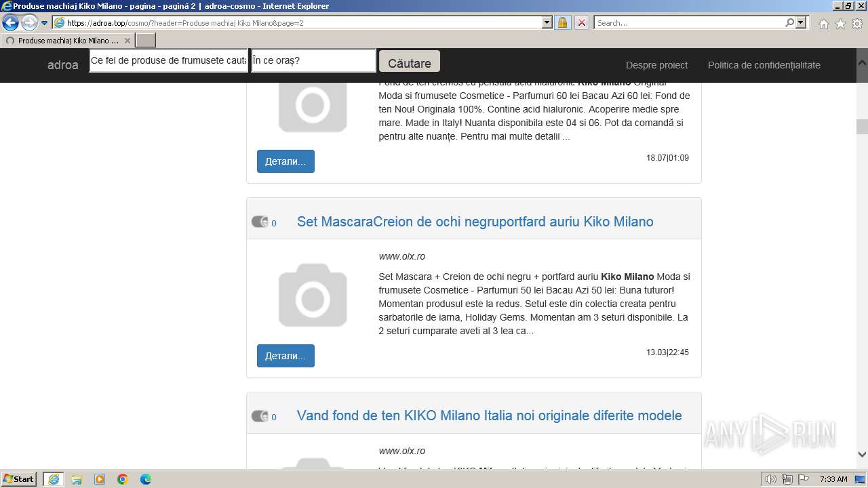Open Vand fond de ten KIKO Milano listing title

[x=490, y=415]
